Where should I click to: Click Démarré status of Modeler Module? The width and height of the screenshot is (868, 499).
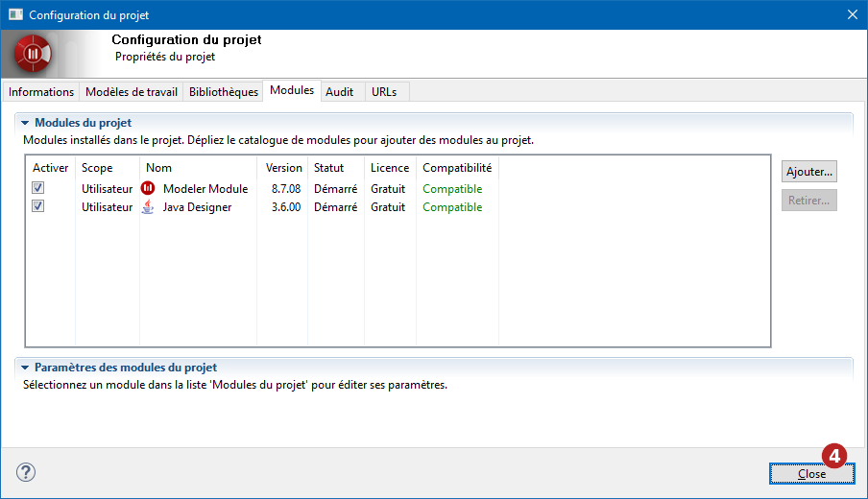[x=335, y=189]
